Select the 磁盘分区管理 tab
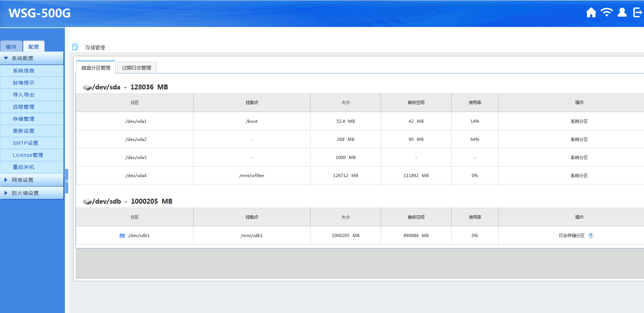Image resolution: width=644 pixels, height=313 pixels. [x=96, y=68]
